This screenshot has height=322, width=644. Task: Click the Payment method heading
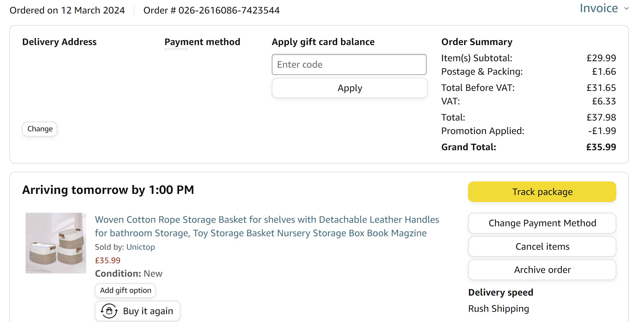[x=202, y=42]
